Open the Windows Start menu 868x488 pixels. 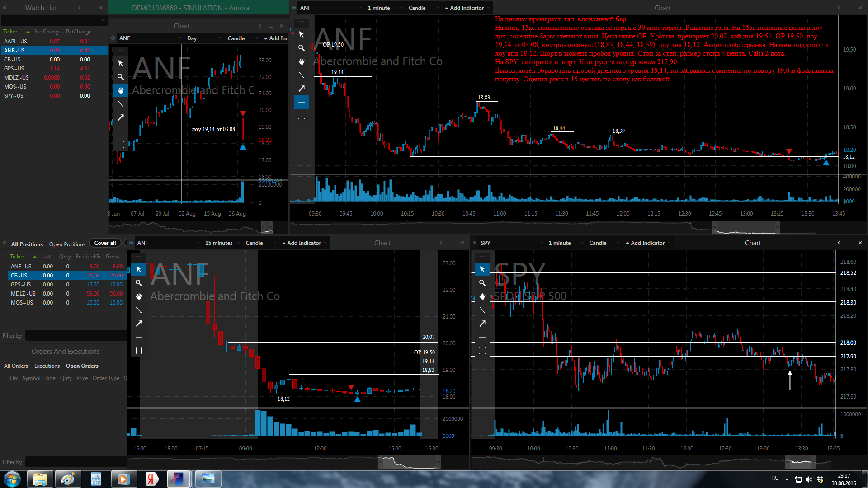(x=12, y=479)
